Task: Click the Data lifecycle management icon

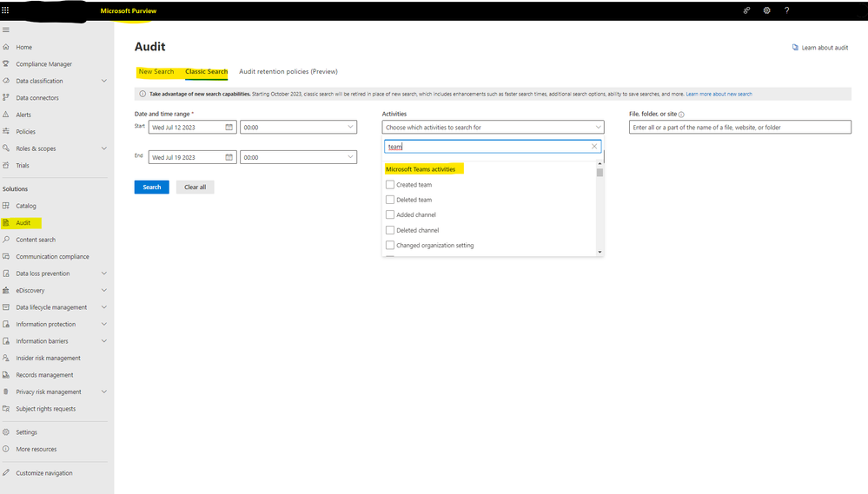Action: (x=6, y=307)
